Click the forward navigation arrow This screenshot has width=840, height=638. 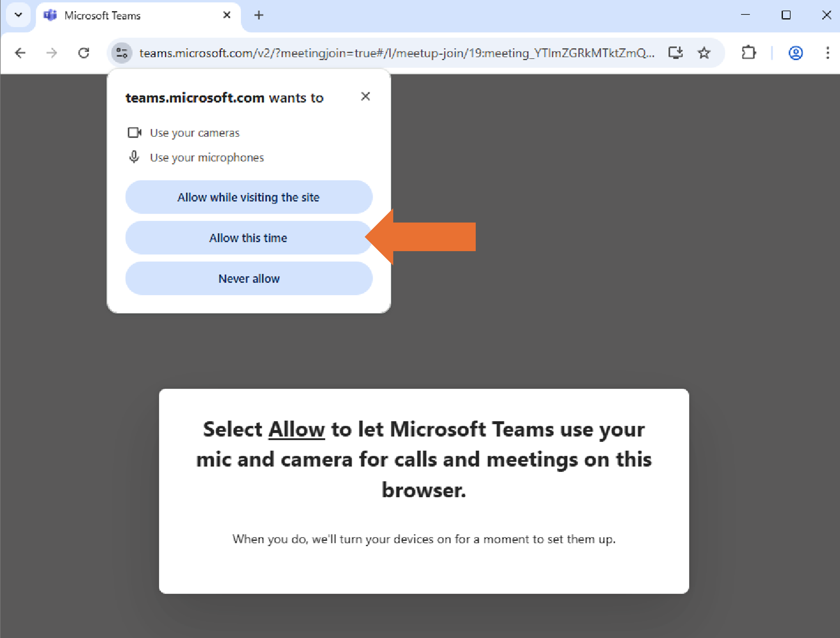pos(52,53)
